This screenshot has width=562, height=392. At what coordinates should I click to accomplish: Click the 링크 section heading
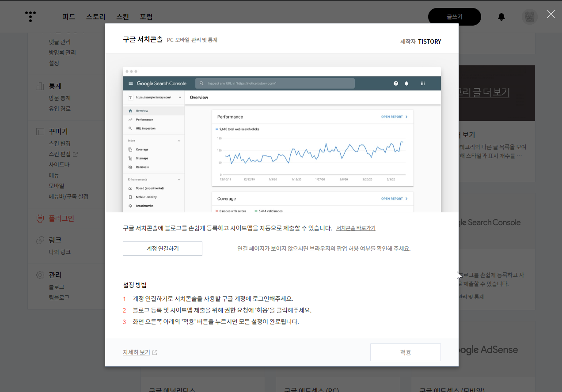pyautogui.click(x=55, y=240)
